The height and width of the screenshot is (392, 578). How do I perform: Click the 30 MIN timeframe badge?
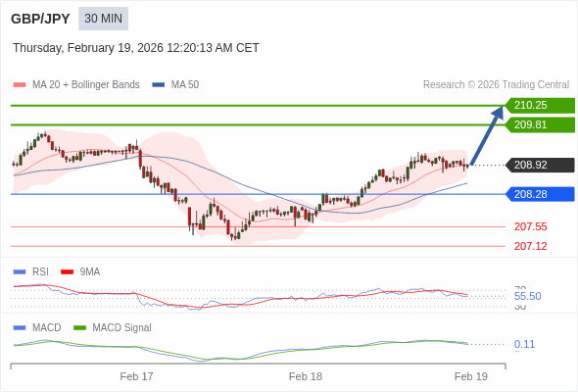[103, 19]
